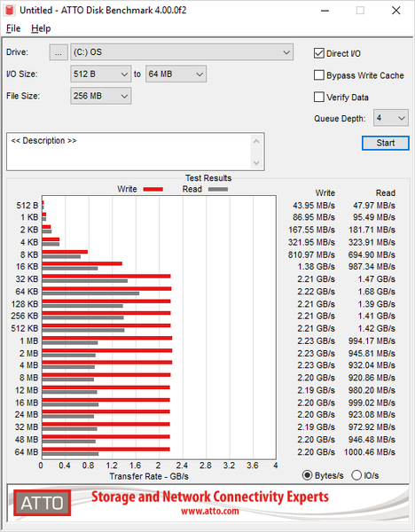Click the gray Read legend swatch

point(218,190)
